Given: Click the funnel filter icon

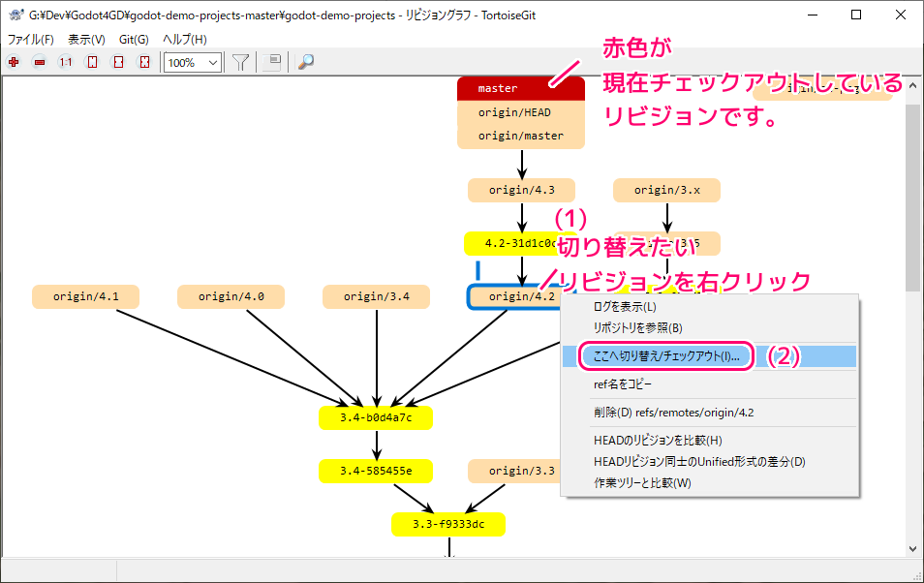Looking at the screenshot, I should [240, 62].
